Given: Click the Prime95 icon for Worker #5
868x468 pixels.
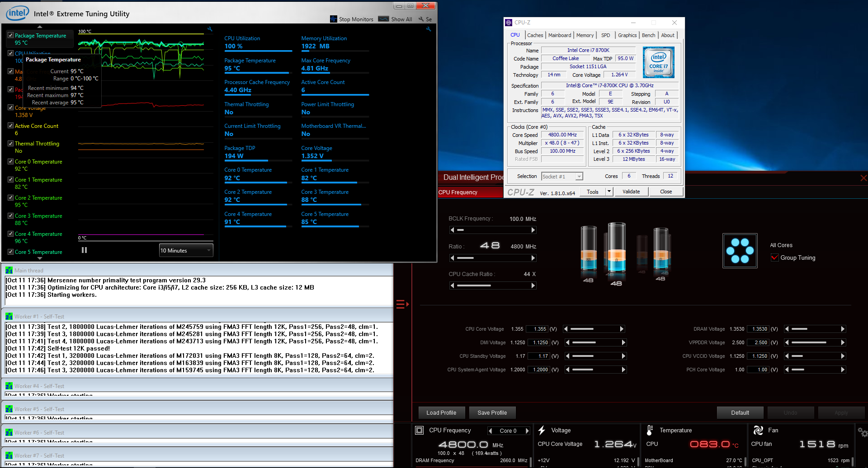Looking at the screenshot, I should click(9, 409).
